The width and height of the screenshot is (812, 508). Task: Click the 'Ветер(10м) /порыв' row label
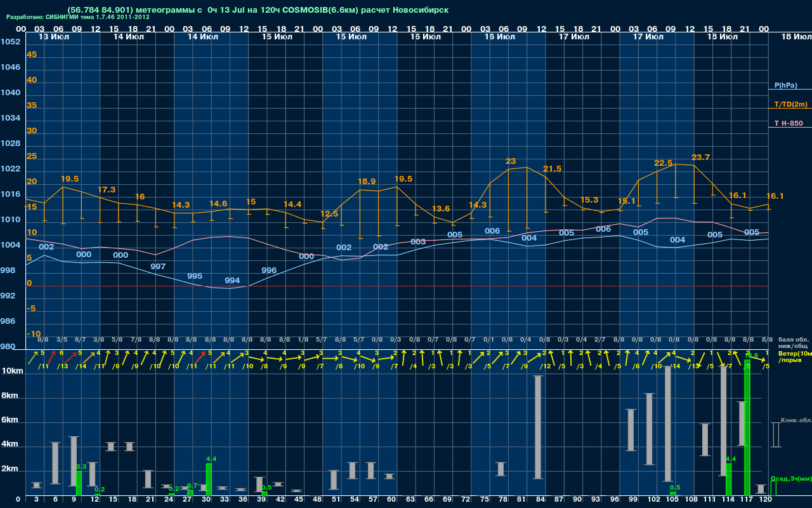(x=795, y=356)
